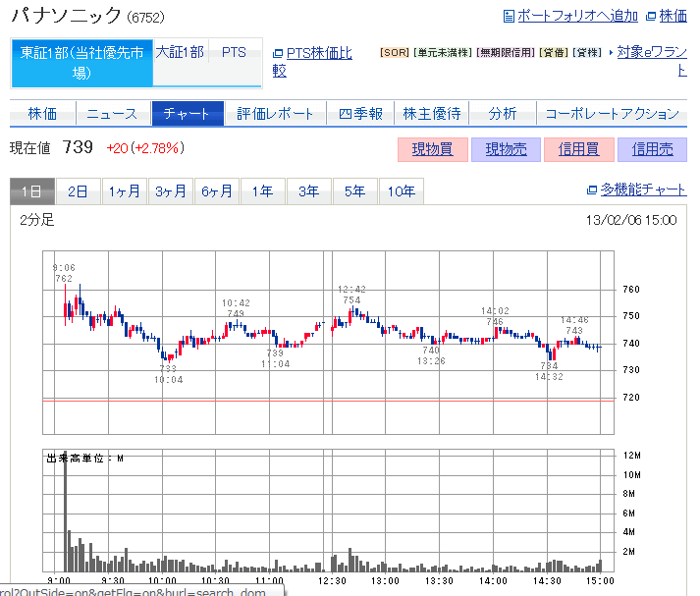Open the ニュース tab
The height and width of the screenshot is (596, 700).
coord(112,114)
